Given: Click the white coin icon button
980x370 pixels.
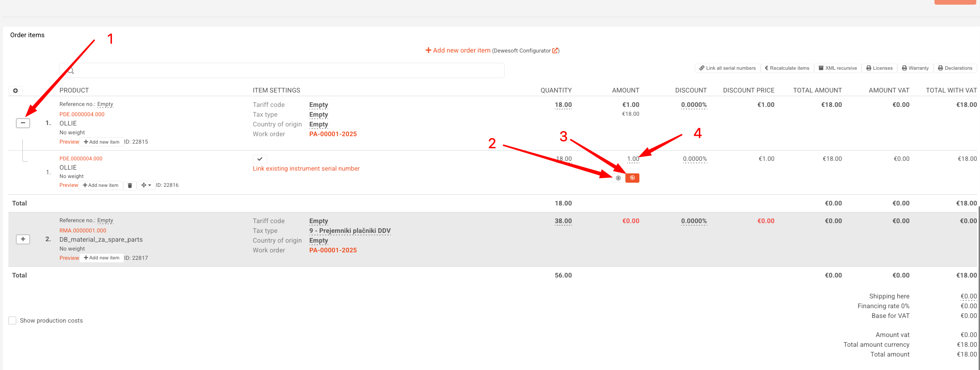Looking at the screenshot, I should (x=618, y=178).
